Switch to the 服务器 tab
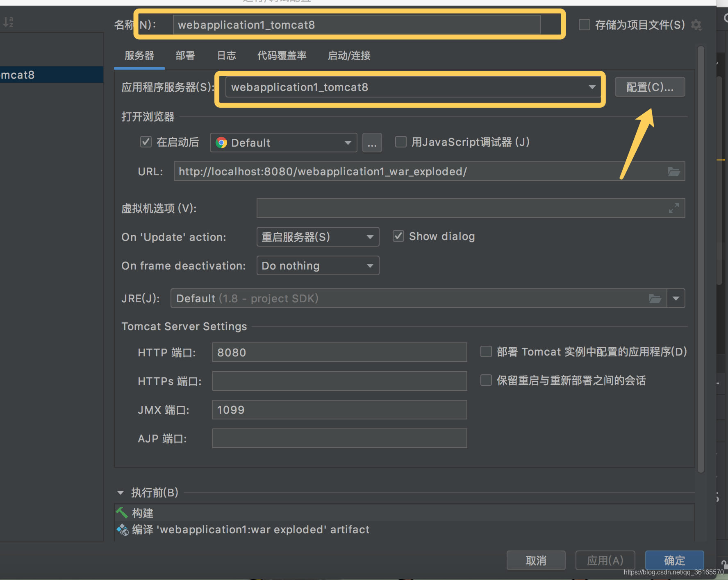 (139, 56)
